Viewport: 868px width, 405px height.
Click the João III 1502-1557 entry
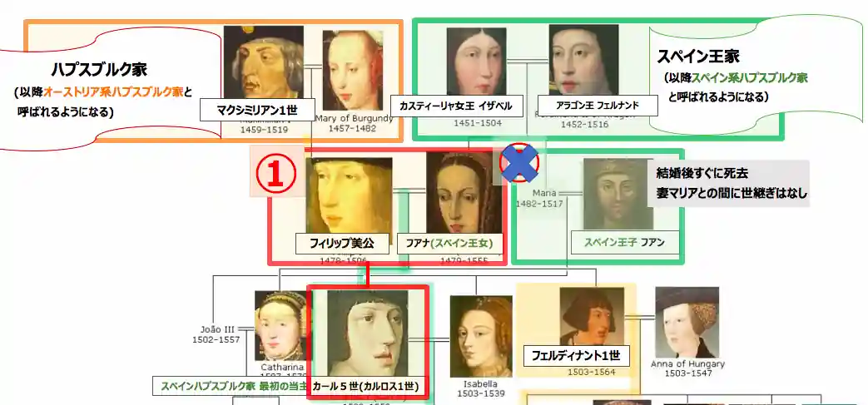pos(216,334)
